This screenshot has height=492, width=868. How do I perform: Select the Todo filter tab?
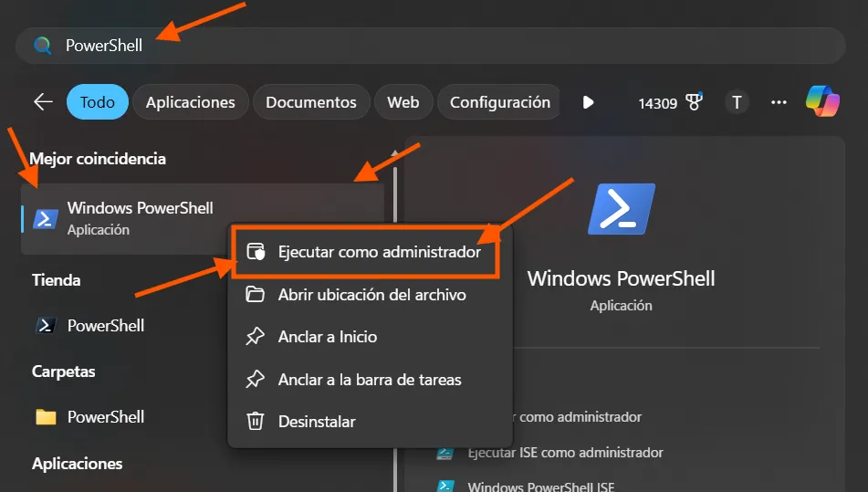pyautogui.click(x=98, y=102)
